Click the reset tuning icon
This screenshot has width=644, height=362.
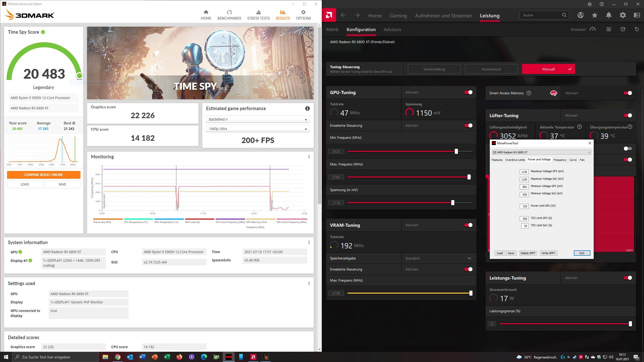pos(637,29)
